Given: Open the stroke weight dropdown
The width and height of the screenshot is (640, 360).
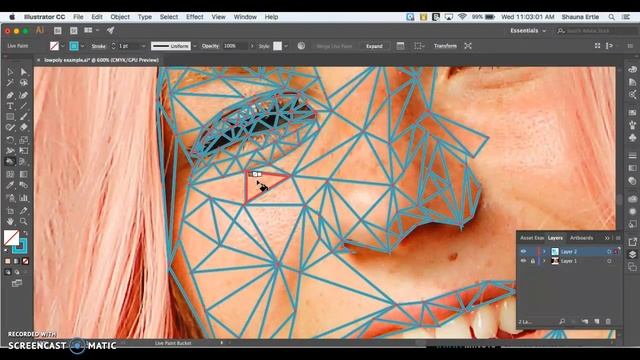Looking at the screenshot, I should tap(143, 46).
